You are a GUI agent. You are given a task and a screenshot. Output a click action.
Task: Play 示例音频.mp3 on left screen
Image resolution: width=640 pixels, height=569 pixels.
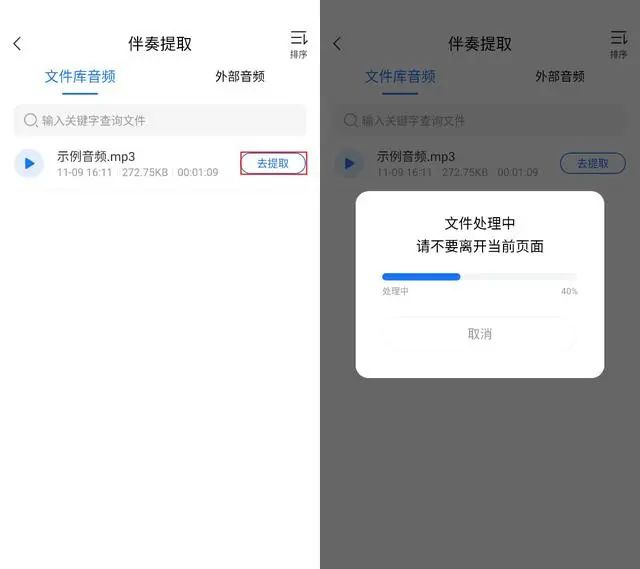pyautogui.click(x=29, y=163)
